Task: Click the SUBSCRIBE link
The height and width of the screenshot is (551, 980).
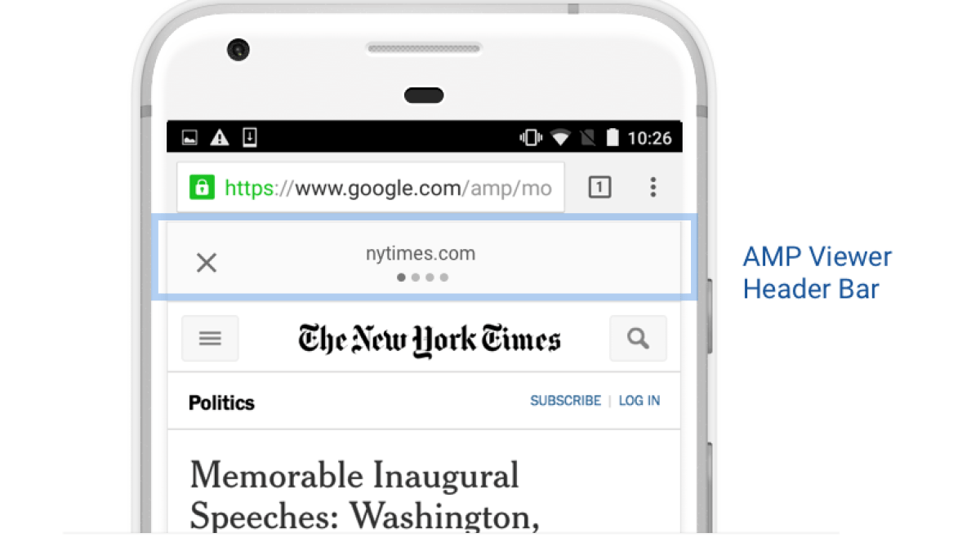Action: point(565,401)
